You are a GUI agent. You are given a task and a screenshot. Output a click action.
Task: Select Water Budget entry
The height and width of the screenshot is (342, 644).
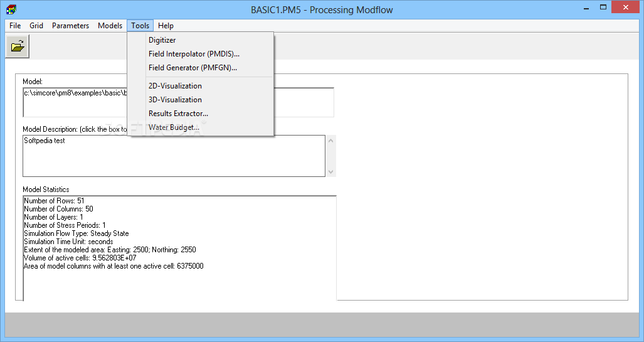pyautogui.click(x=201, y=127)
